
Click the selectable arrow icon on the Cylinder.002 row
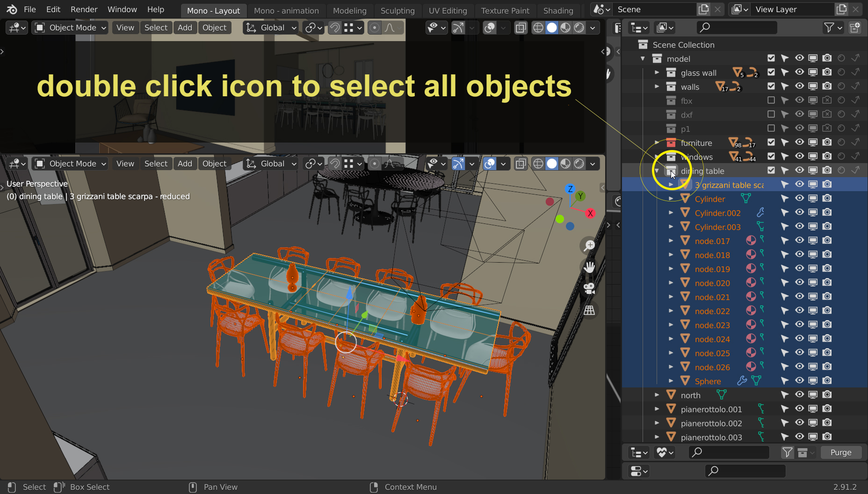point(785,213)
